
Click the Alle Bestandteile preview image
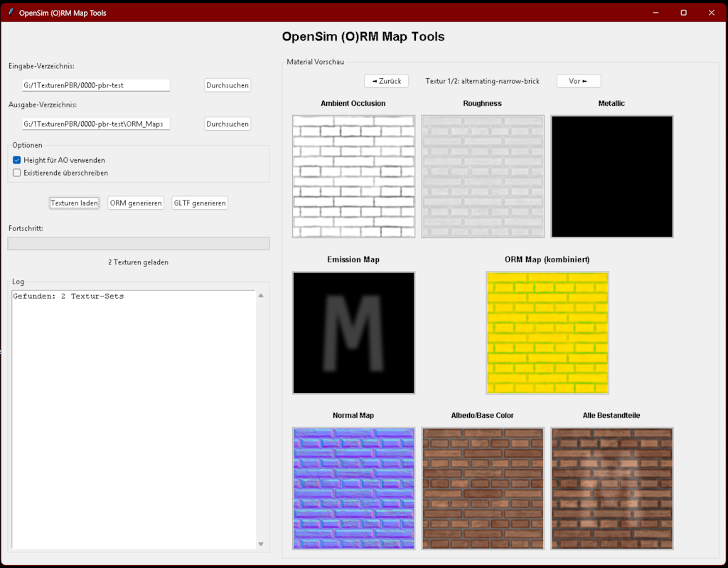(x=612, y=488)
